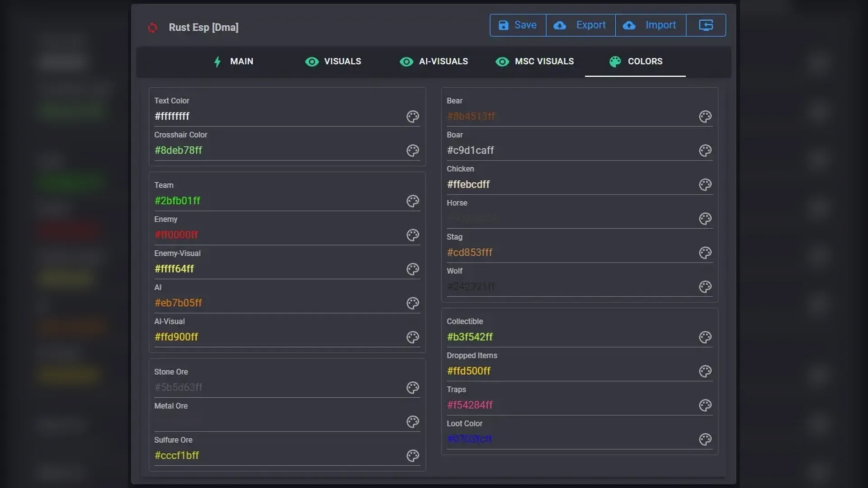Click the Import button

[651, 25]
